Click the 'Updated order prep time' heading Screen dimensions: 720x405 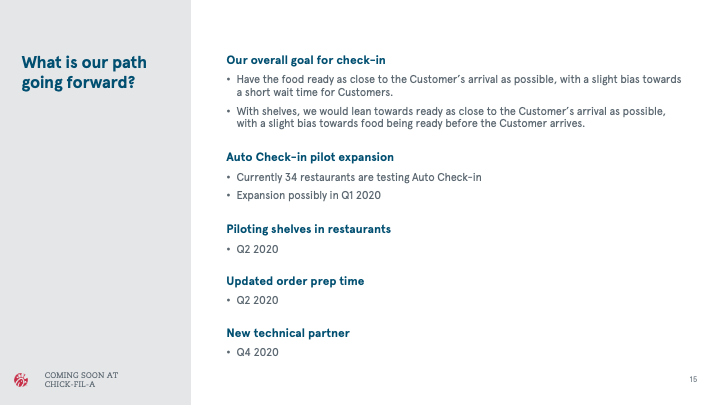click(295, 281)
